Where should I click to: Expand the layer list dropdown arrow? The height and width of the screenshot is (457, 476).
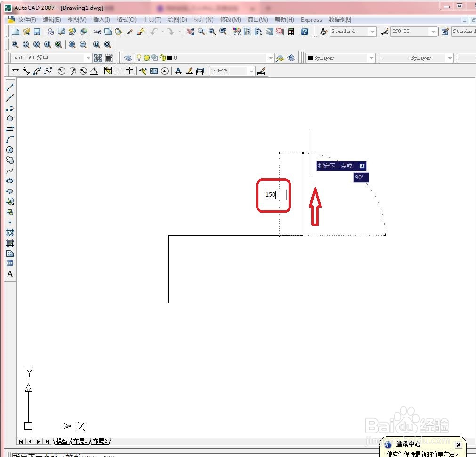point(270,58)
